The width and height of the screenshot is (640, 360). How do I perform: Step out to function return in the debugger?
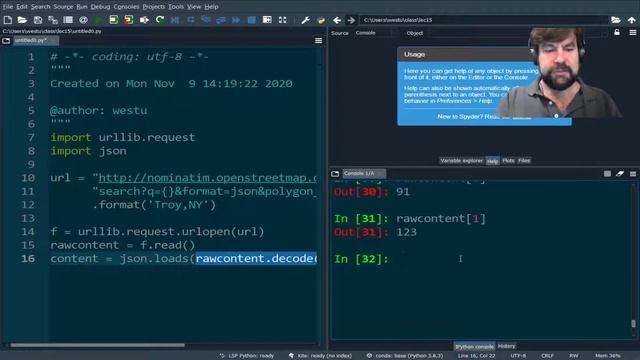pos(221,20)
